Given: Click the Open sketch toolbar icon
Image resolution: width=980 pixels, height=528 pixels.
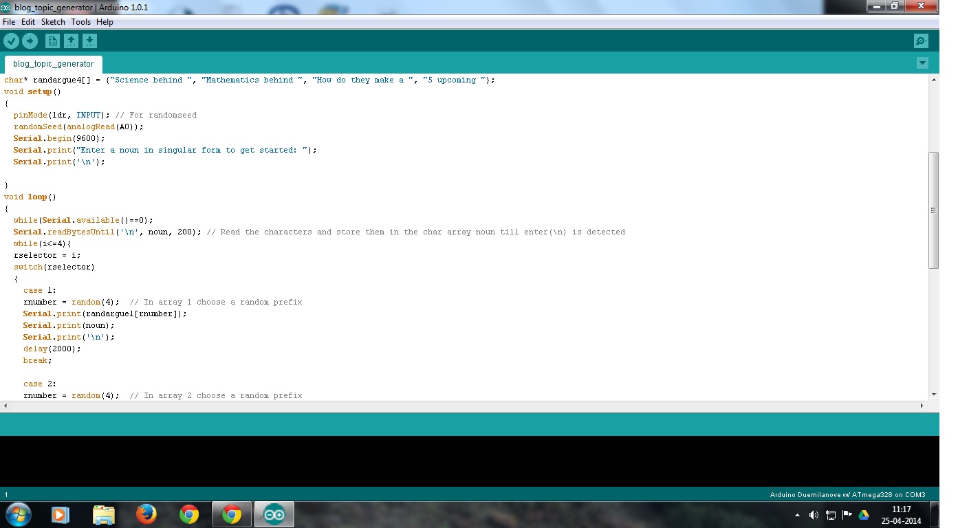Looking at the screenshot, I should tap(71, 41).
